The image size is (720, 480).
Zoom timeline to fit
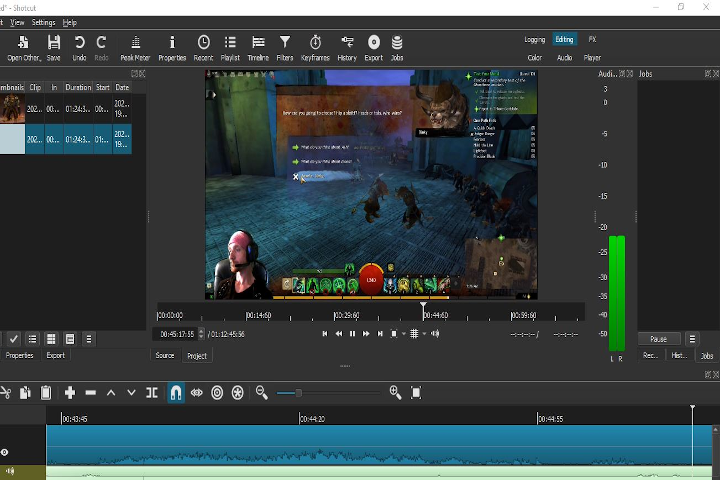tap(416, 393)
